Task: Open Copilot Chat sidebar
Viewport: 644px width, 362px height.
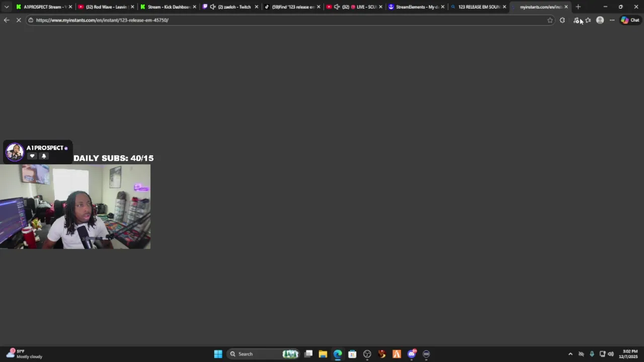Action: tap(630, 20)
